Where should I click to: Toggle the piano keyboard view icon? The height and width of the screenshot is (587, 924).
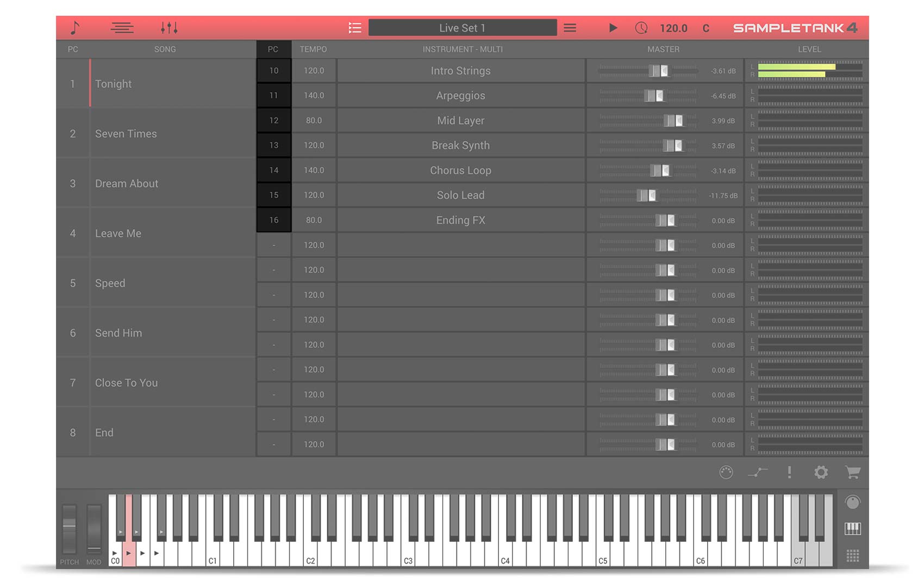(852, 528)
